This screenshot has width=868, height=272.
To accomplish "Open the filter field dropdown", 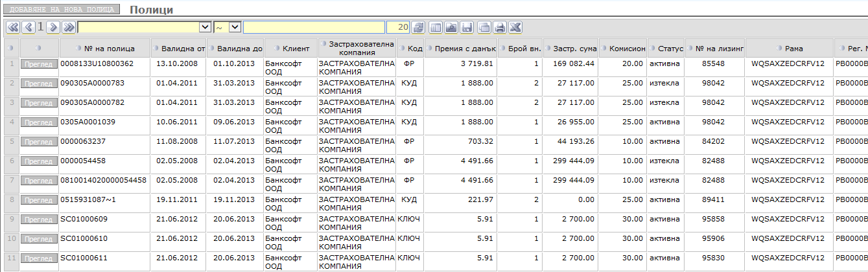I will (x=205, y=27).
